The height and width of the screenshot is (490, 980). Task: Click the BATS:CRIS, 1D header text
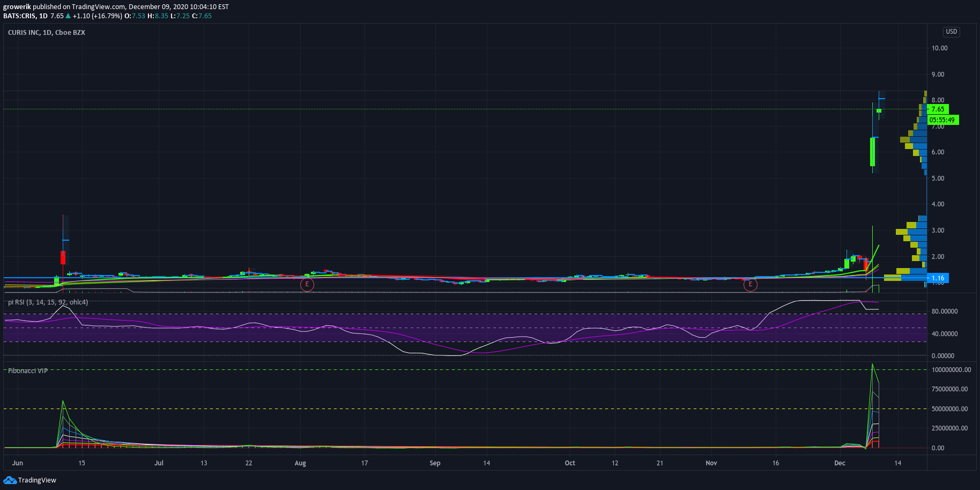25,16
